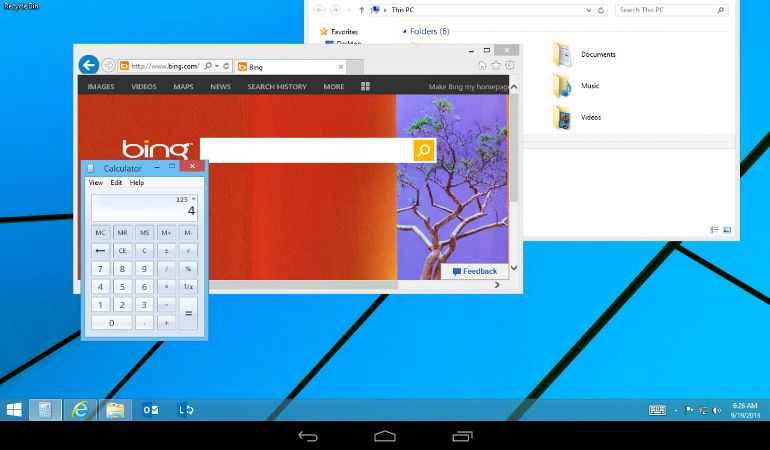Screen dimensions: 770x450
Task: Expand the This PC address bar dropdown
Action: [588, 10]
